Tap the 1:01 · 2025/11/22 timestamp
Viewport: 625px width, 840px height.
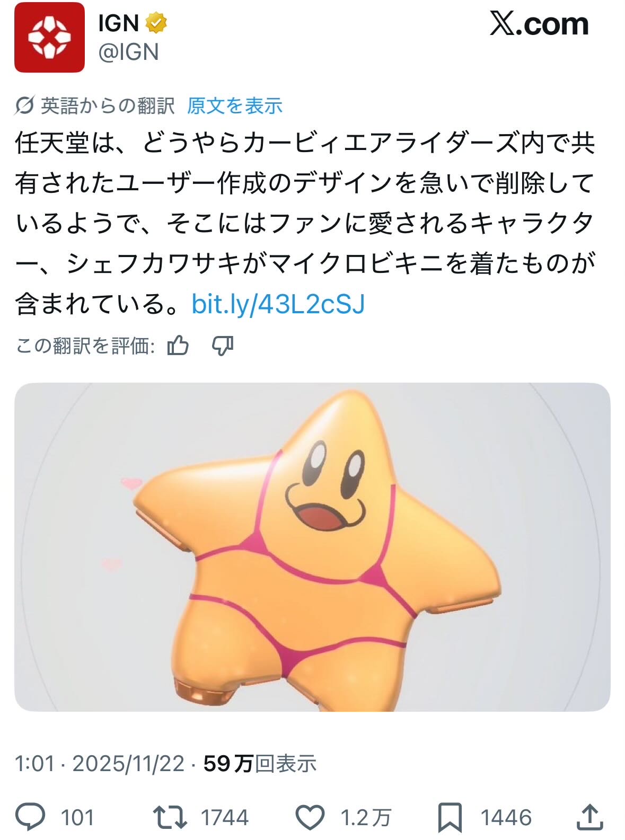tap(100, 764)
